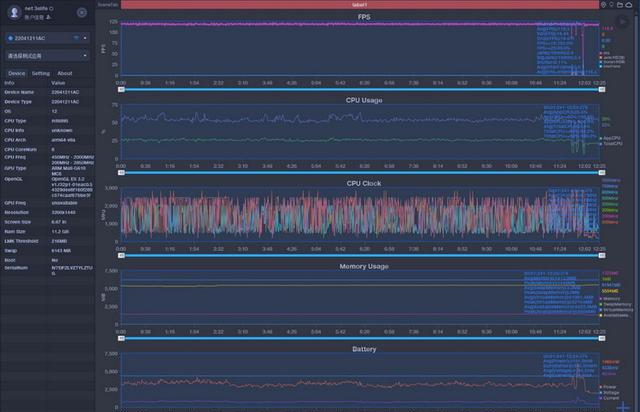This screenshot has width=640, height=412.
Task: Click the FPS chart time range slider
Action: pos(358,89)
